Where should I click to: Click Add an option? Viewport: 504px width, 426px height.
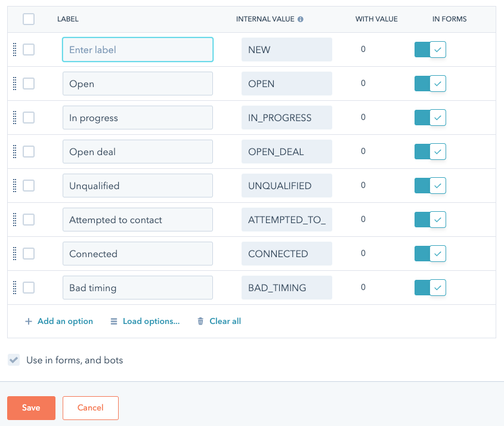coord(64,321)
